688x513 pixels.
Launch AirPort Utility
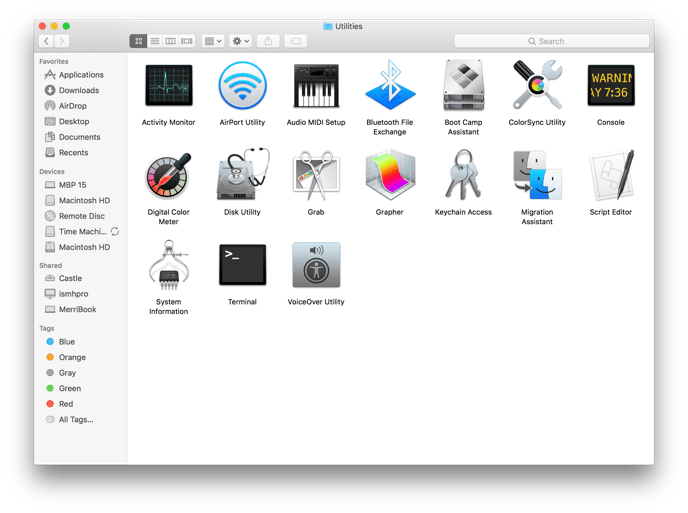tap(242, 86)
